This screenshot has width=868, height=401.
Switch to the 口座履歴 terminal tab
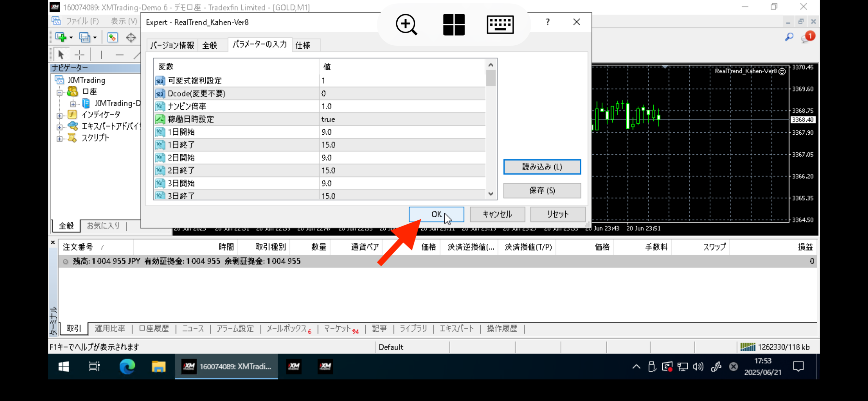click(154, 328)
